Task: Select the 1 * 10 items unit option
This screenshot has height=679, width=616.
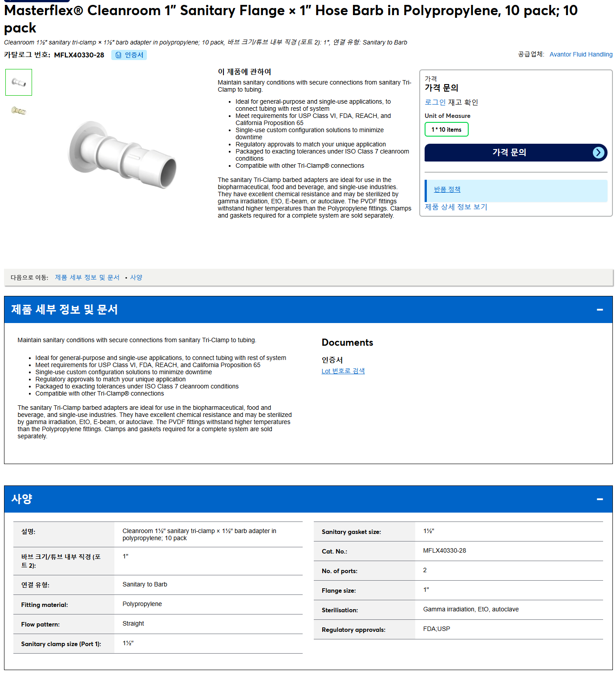Action: tap(446, 129)
